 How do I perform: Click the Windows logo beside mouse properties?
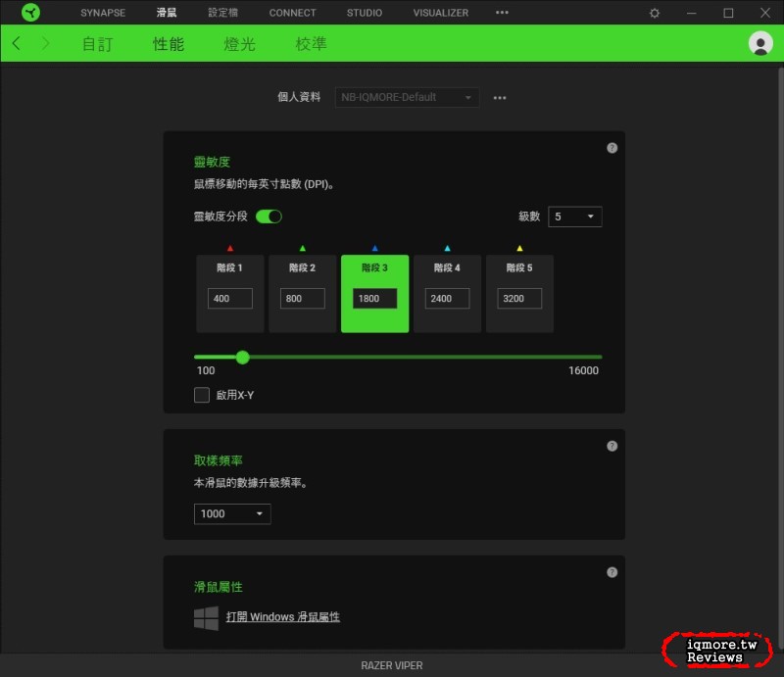point(206,617)
